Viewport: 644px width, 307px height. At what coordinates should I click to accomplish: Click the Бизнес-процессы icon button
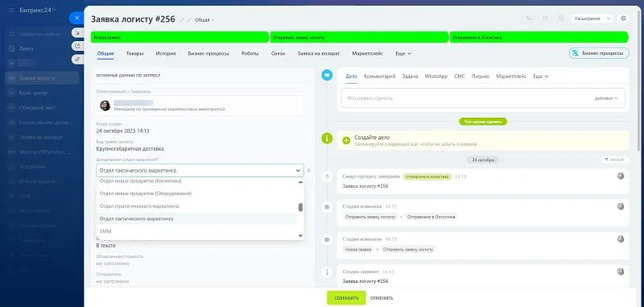pyautogui.click(x=599, y=53)
